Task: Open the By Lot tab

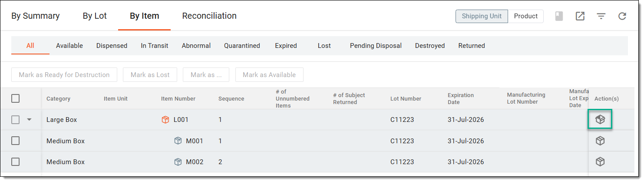Action: [95, 16]
